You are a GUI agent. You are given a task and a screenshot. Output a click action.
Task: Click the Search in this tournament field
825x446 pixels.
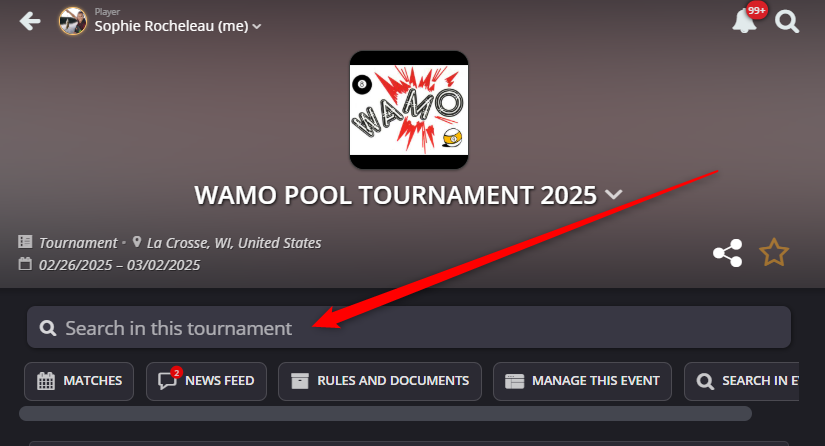coord(409,327)
